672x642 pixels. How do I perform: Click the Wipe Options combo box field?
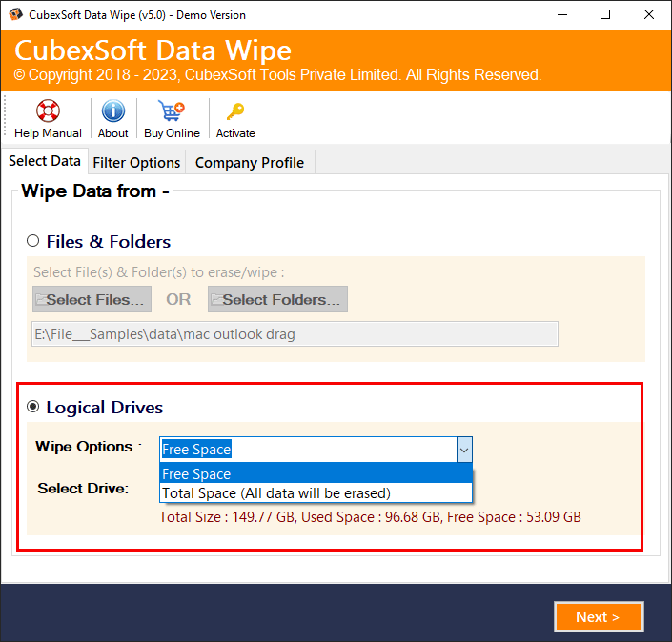307,449
